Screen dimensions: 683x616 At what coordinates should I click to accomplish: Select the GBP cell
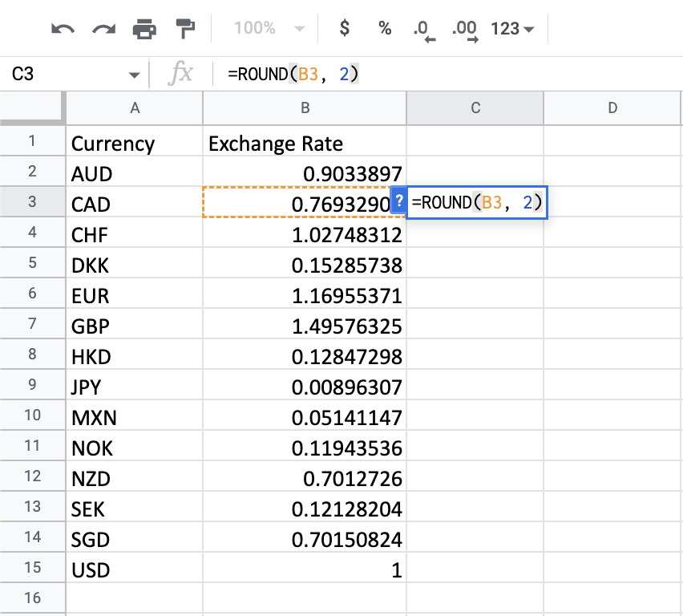135,324
